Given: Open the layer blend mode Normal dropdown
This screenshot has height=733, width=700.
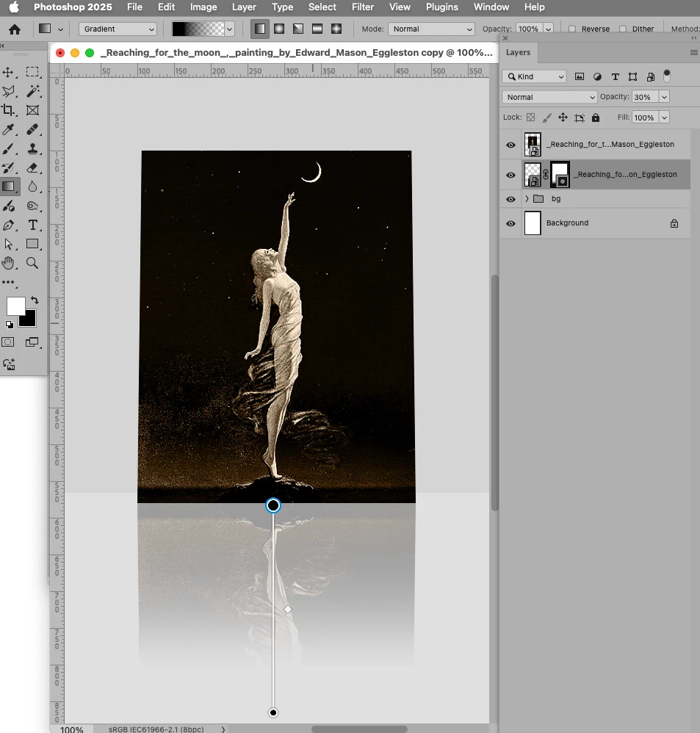Looking at the screenshot, I should click(x=549, y=97).
